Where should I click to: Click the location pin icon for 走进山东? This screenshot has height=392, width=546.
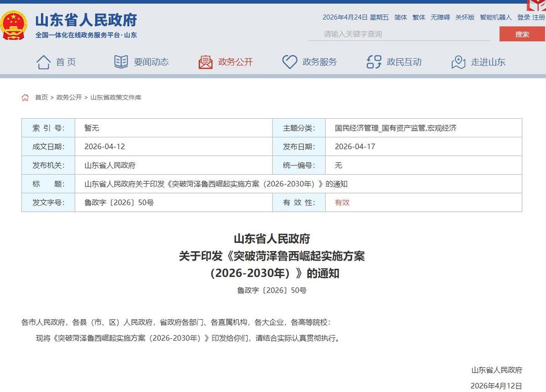coord(458,61)
